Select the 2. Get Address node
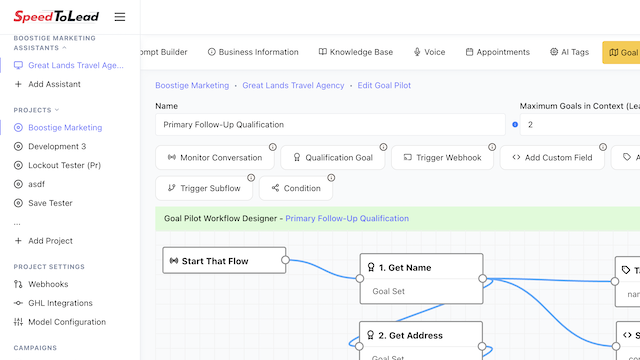This screenshot has height=360, width=640. click(x=421, y=341)
